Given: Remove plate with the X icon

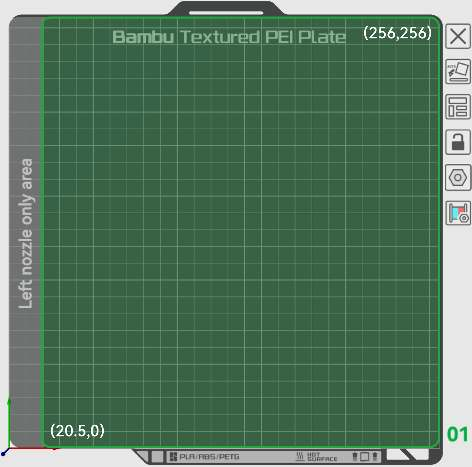Looking at the screenshot, I should [458, 36].
